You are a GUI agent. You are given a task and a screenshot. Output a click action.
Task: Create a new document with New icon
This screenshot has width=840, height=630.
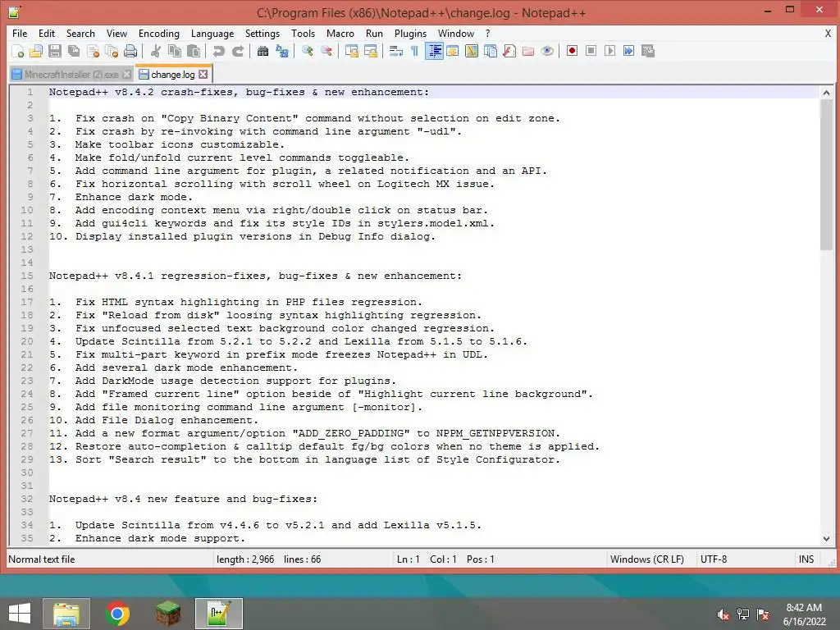18,51
